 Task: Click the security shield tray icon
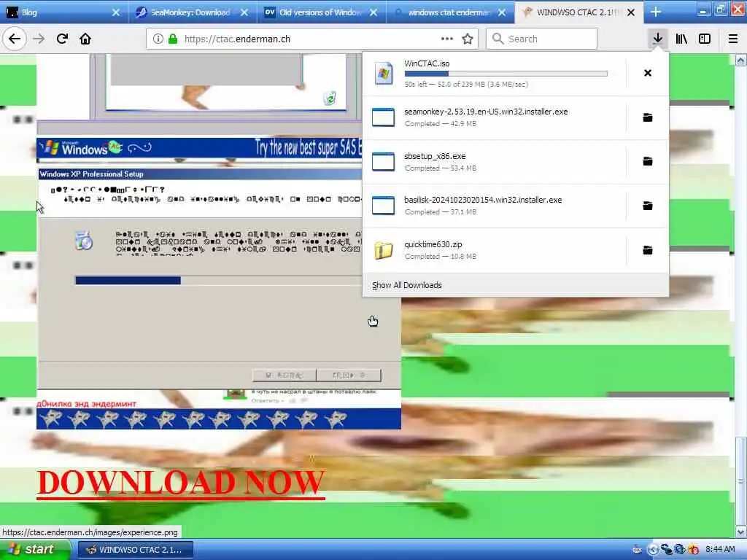[693, 550]
